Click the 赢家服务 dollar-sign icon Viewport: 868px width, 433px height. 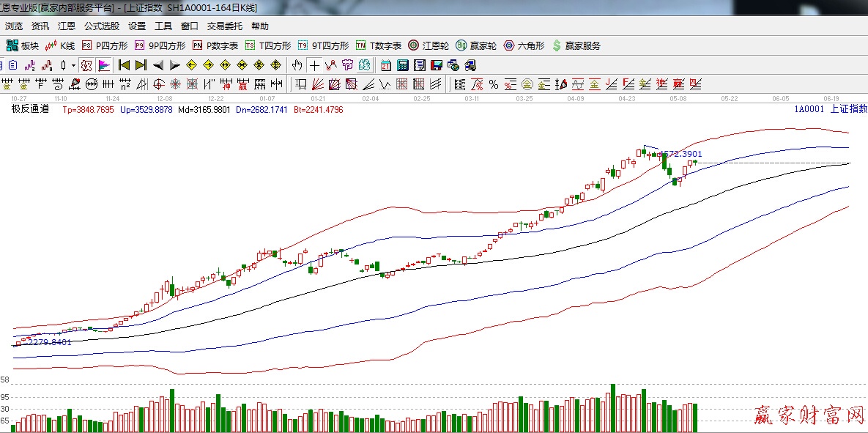(557, 45)
